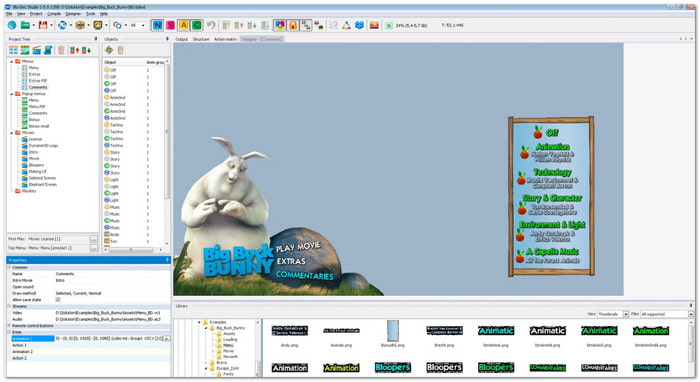The width and height of the screenshot is (700, 382).
Task: Select Playlists node in Project Tree
Action: [29, 191]
